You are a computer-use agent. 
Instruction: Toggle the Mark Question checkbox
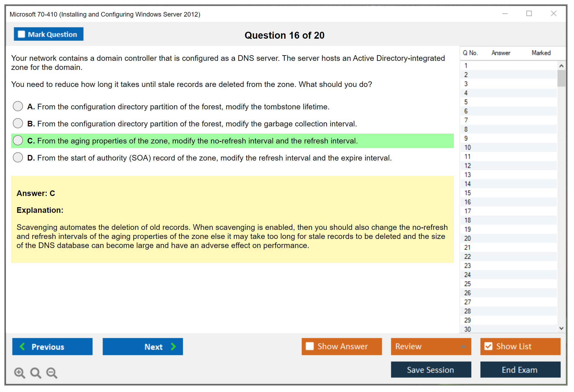[21, 34]
